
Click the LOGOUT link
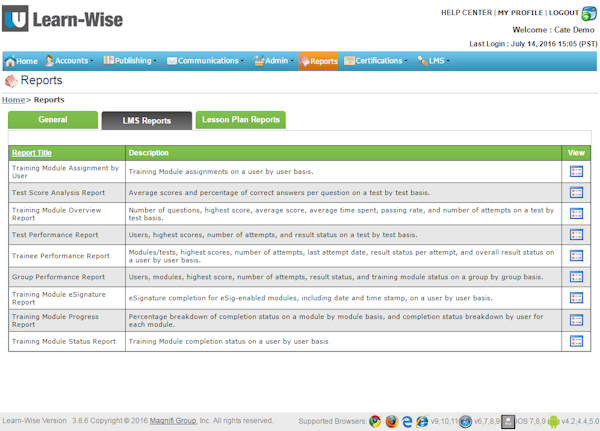(x=563, y=12)
